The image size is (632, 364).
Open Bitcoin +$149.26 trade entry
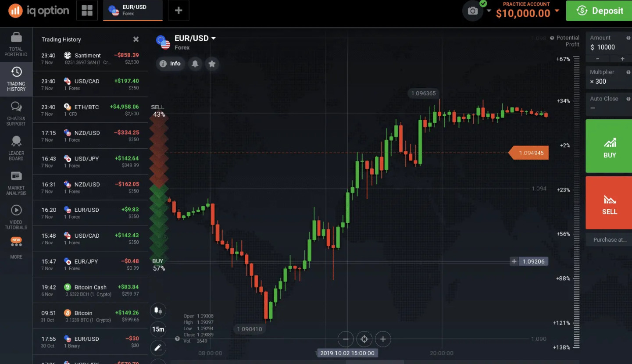pyautogui.click(x=90, y=316)
